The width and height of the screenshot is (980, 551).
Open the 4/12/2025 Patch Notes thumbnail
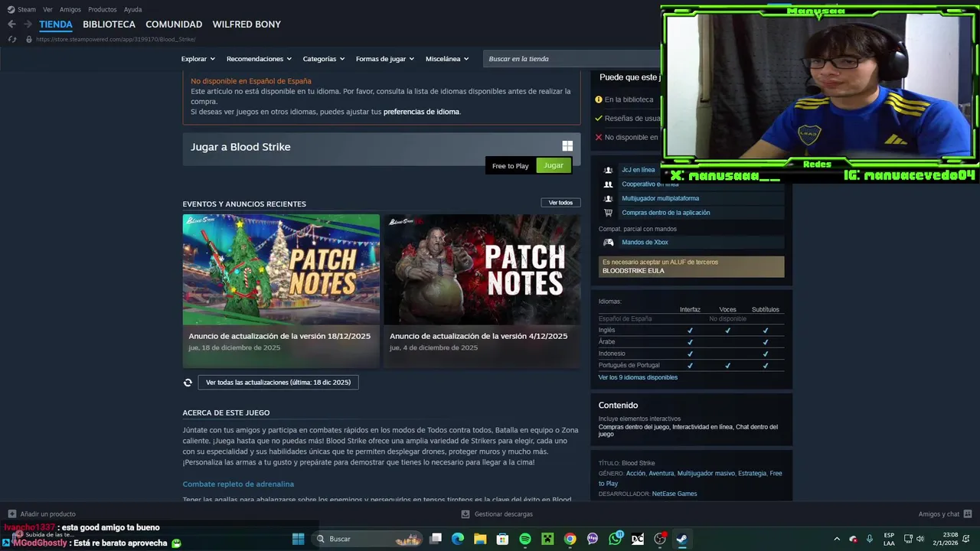[x=482, y=269]
